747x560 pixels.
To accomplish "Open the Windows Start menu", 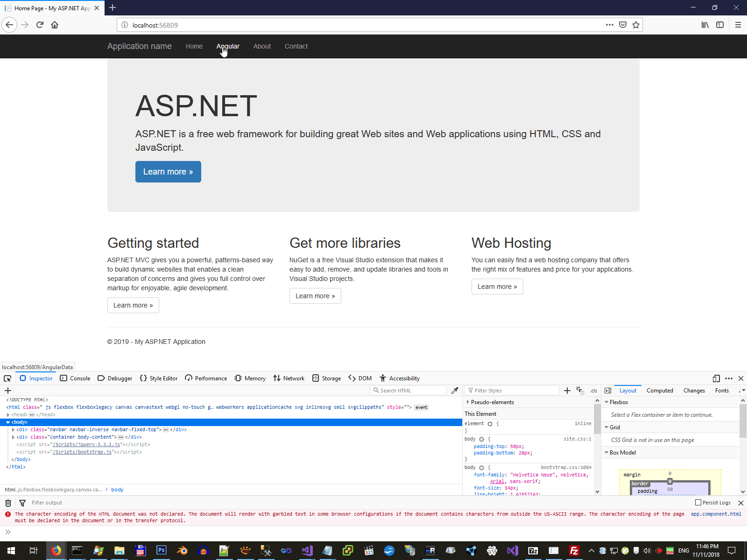I will (x=11, y=551).
